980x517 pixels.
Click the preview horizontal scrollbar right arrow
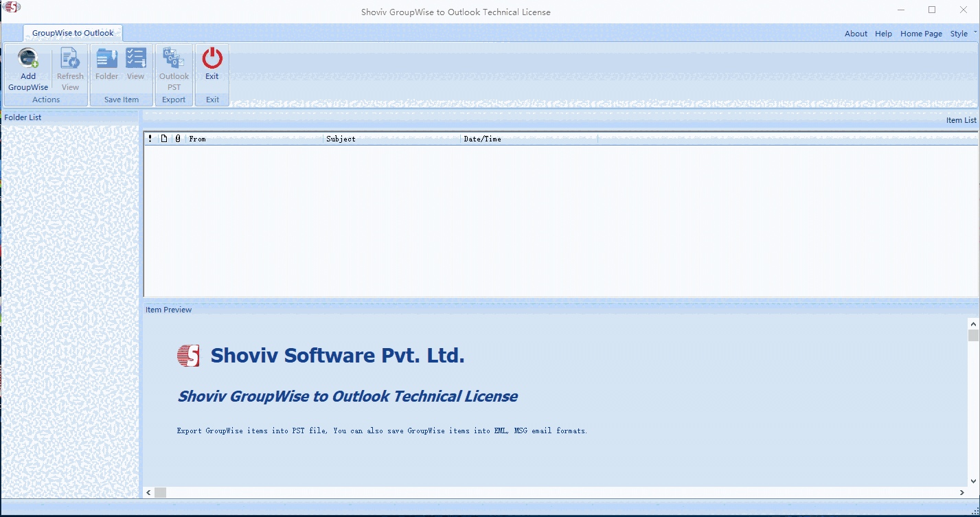click(x=962, y=492)
